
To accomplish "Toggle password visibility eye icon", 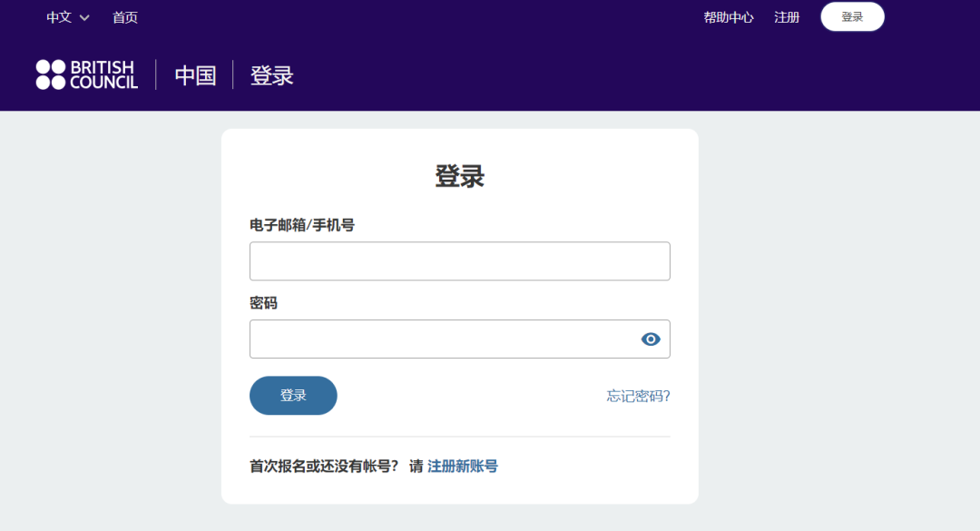I will coord(651,339).
